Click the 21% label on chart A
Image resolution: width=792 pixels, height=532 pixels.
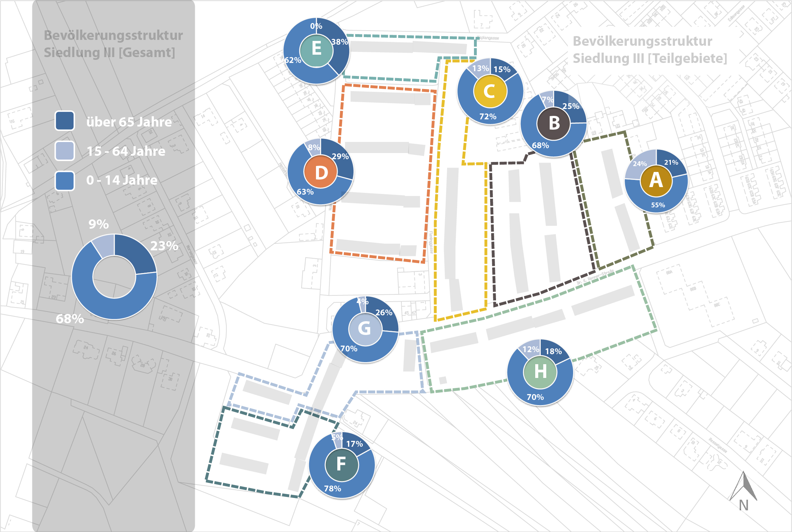671,162
